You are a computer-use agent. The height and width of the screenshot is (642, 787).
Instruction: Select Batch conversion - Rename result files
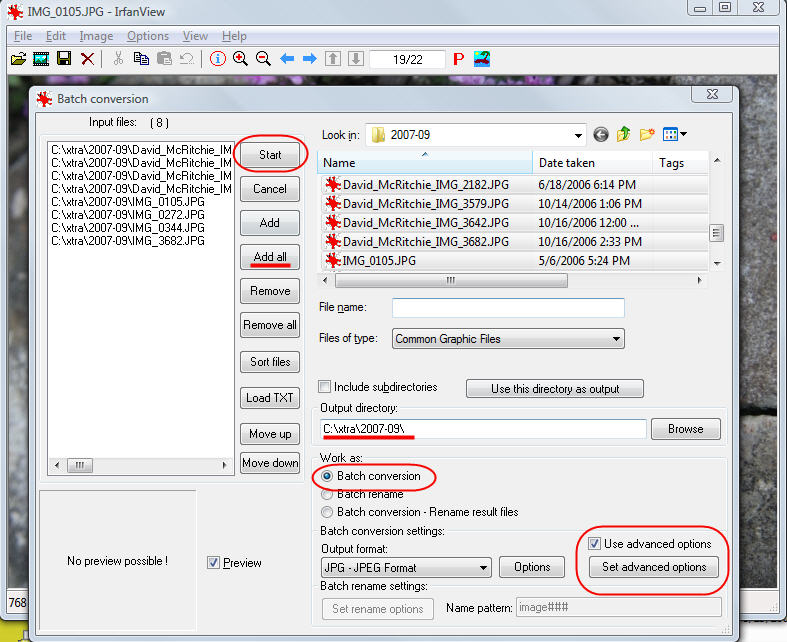pyautogui.click(x=327, y=512)
